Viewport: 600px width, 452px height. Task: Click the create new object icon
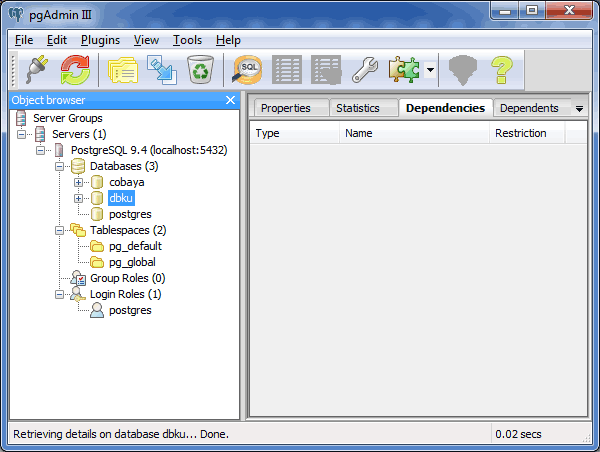coord(162,70)
